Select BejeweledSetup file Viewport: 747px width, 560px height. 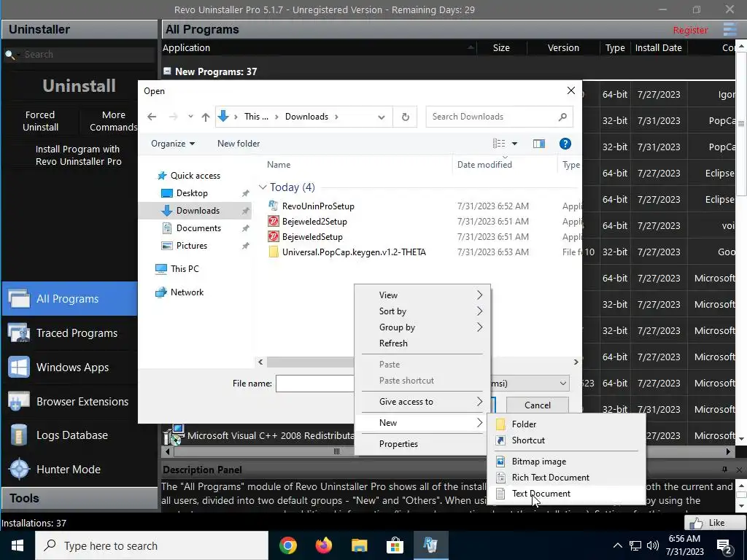click(x=312, y=237)
